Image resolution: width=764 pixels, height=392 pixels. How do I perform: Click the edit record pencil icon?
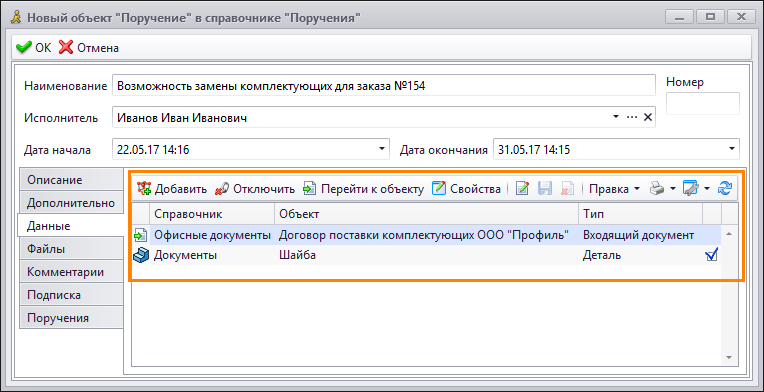tap(522, 189)
